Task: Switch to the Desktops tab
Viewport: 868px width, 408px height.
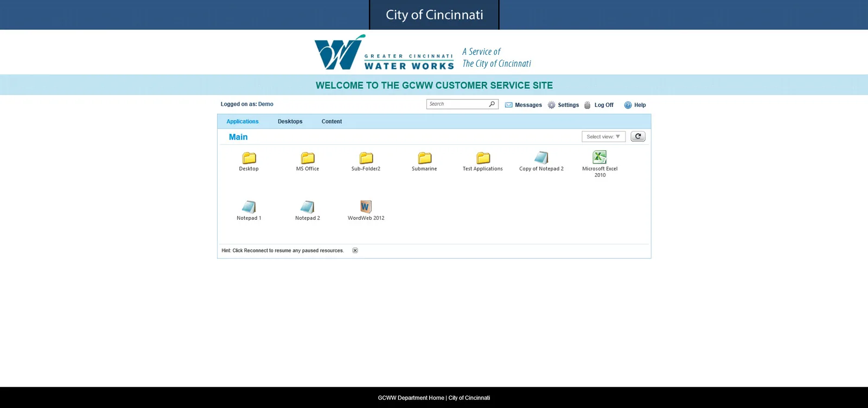Action: (290, 122)
